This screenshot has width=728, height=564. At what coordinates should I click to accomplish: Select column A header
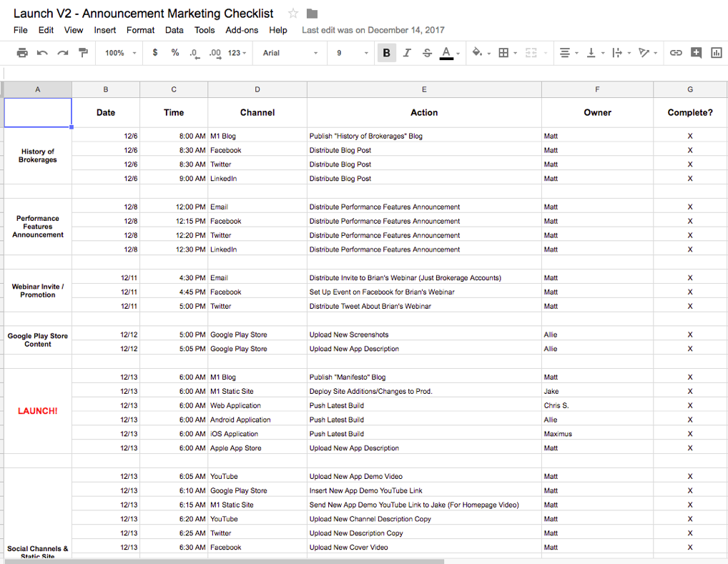(38, 89)
